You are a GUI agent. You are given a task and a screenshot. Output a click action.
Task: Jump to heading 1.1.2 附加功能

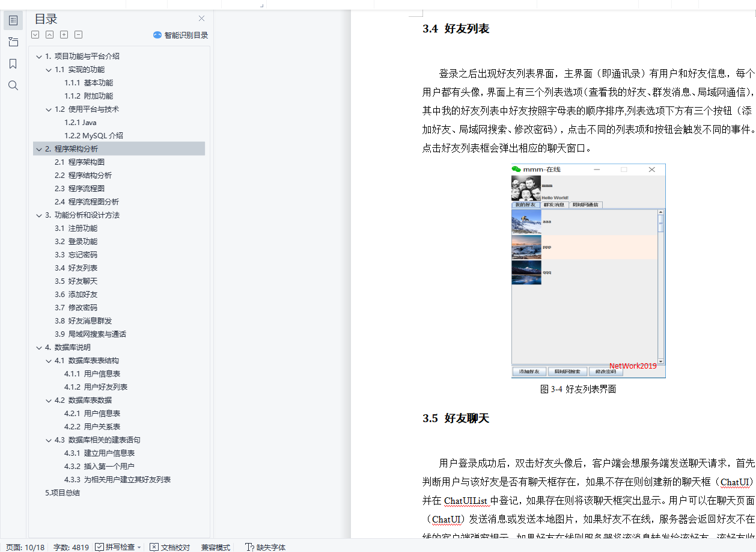click(88, 96)
